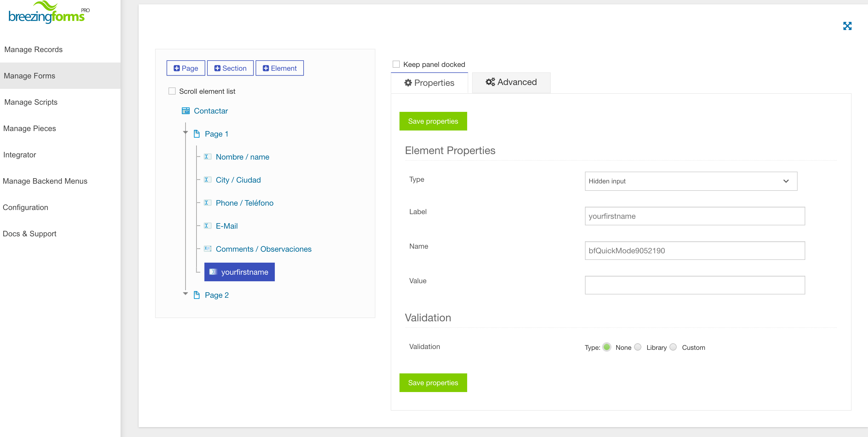
Task: Click the top Save properties button
Action: point(433,121)
